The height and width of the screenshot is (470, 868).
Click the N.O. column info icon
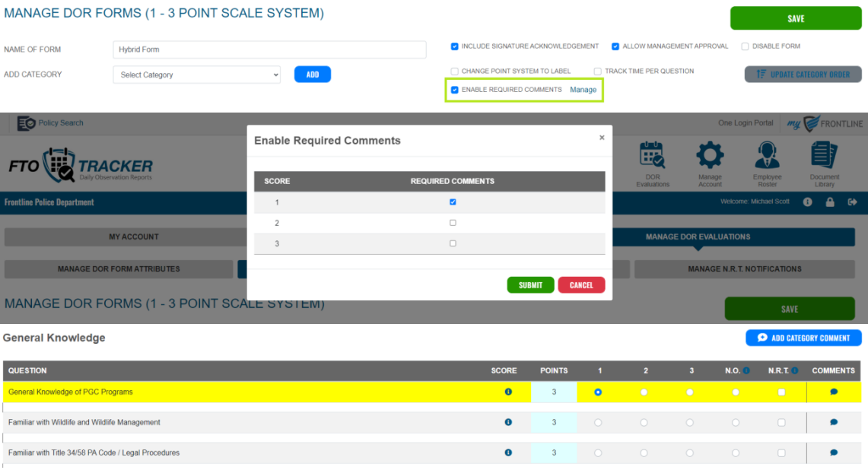point(746,370)
